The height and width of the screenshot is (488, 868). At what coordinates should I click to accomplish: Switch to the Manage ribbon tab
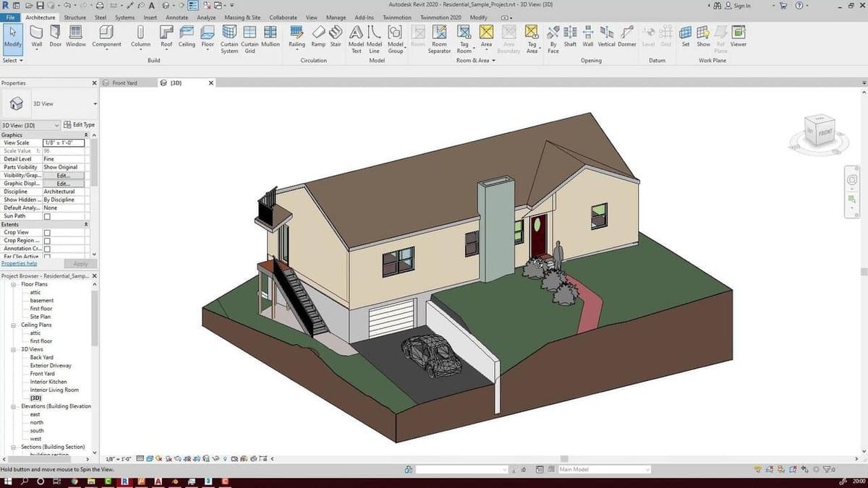click(336, 17)
